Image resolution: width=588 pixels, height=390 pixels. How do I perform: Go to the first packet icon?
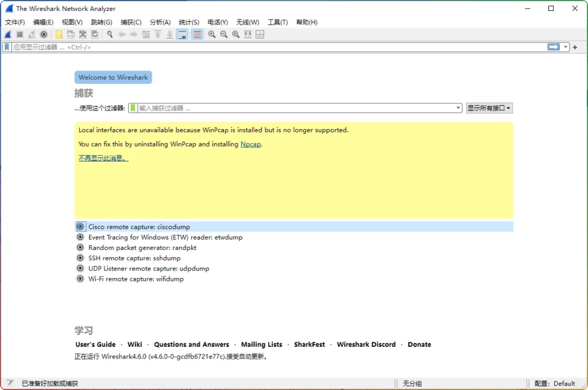pos(157,34)
